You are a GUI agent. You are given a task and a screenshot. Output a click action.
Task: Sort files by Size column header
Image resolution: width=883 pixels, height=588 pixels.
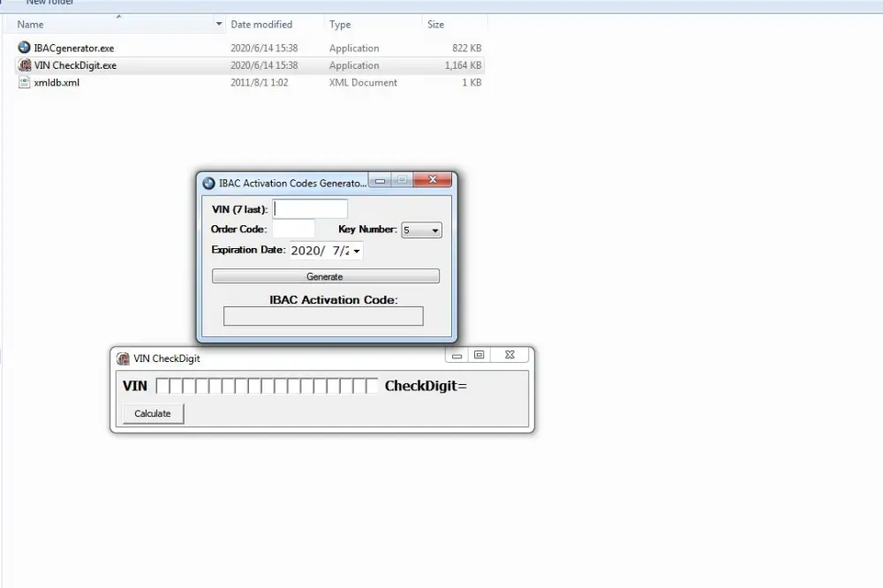[435, 25]
